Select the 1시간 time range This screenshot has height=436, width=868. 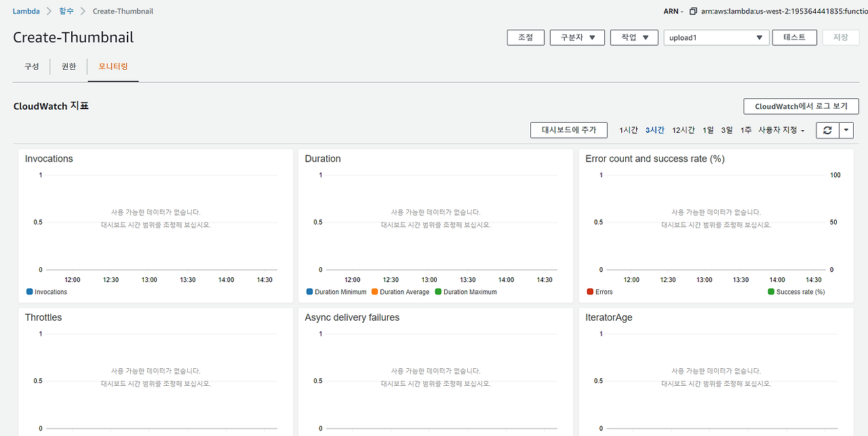tap(628, 130)
